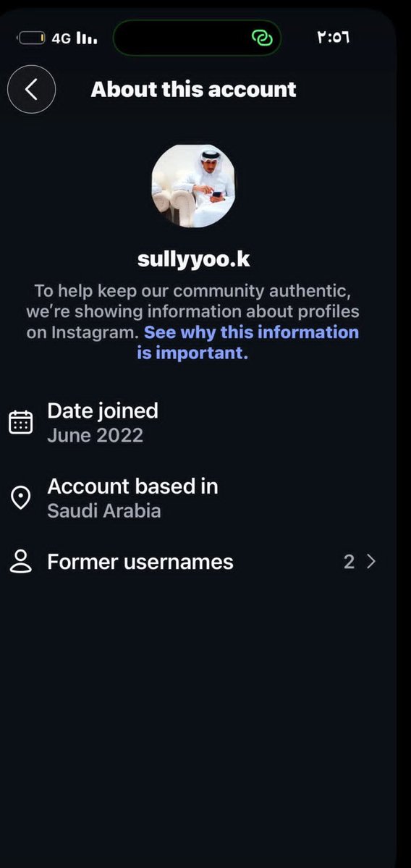Tap the clock time in the status bar
The width and height of the screenshot is (411, 868).
[x=334, y=38]
